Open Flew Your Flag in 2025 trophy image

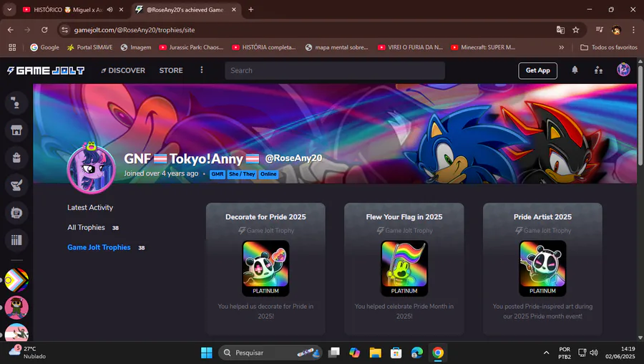coord(404,268)
